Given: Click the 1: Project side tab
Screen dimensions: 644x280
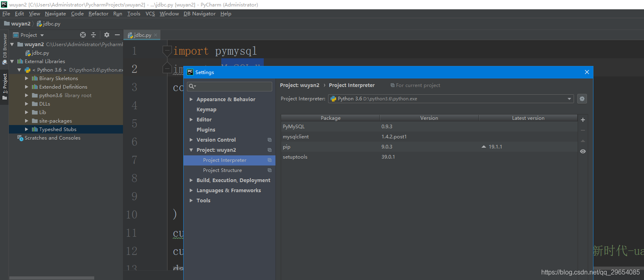Looking at the screenshot, I should pos(4,87).
